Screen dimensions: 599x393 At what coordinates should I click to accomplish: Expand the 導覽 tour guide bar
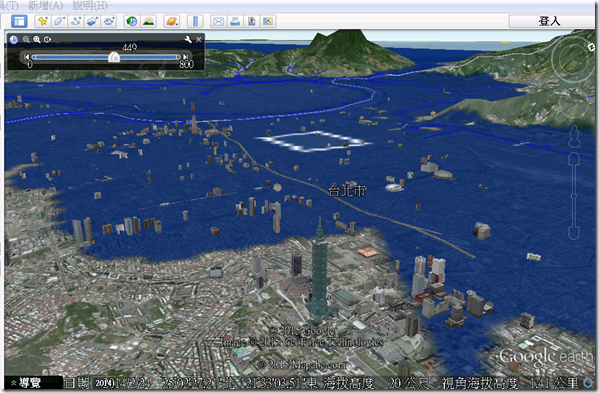click(x=25, y=382)
